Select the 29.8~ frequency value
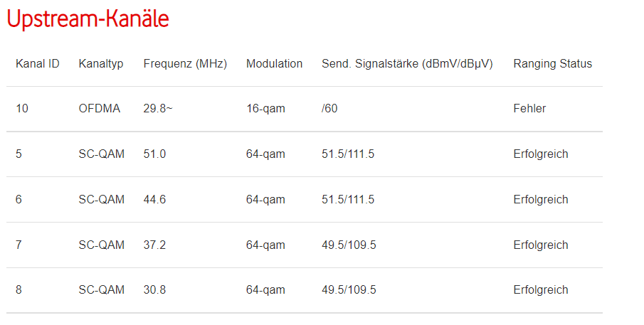644x325 pixels. 158,109
